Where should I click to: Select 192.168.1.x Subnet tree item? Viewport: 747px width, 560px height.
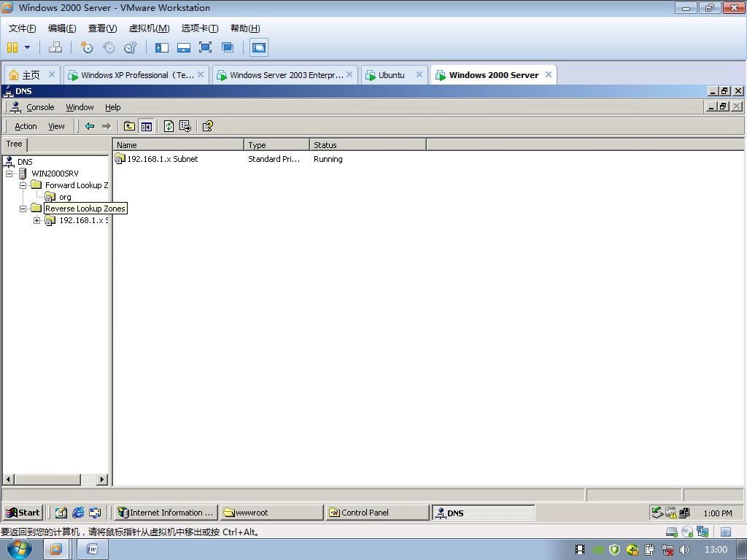click(x=83, y=220)
